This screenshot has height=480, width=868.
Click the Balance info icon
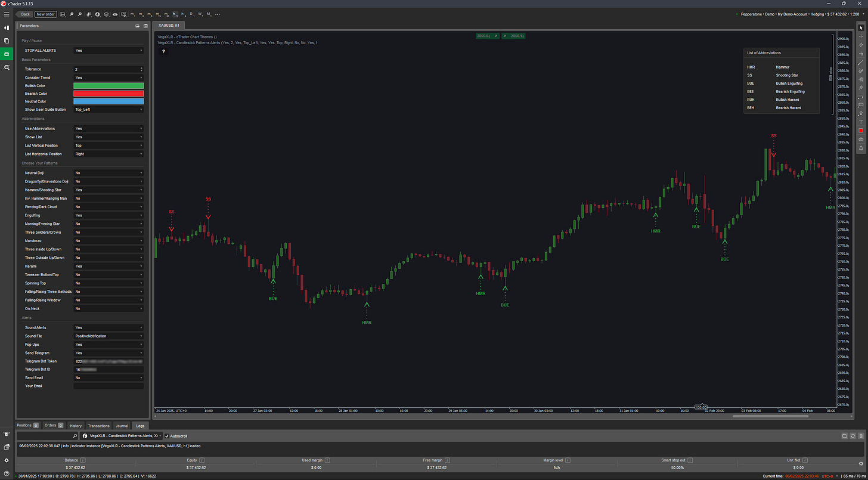pos(82,460)
